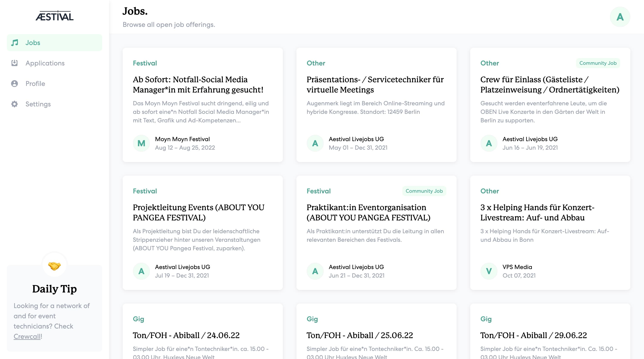Click the Gig label on the 29.06.22 card
The width and height of the screenshot is (644, 359).
point(486,319)
